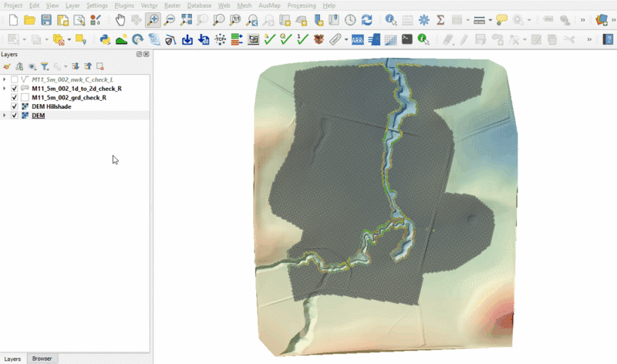Open the Processing menu
Image resolution: width=617 pixels, height=364 pixels.
[x=301, y=5]
